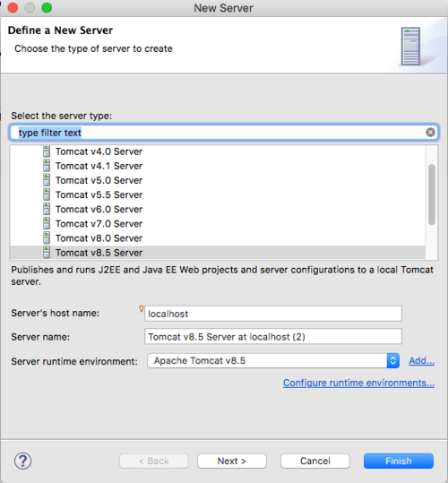Click the Tomcat v4.0 Server icon
Screen dimensions: 448x483
click(x=47, y=151)
